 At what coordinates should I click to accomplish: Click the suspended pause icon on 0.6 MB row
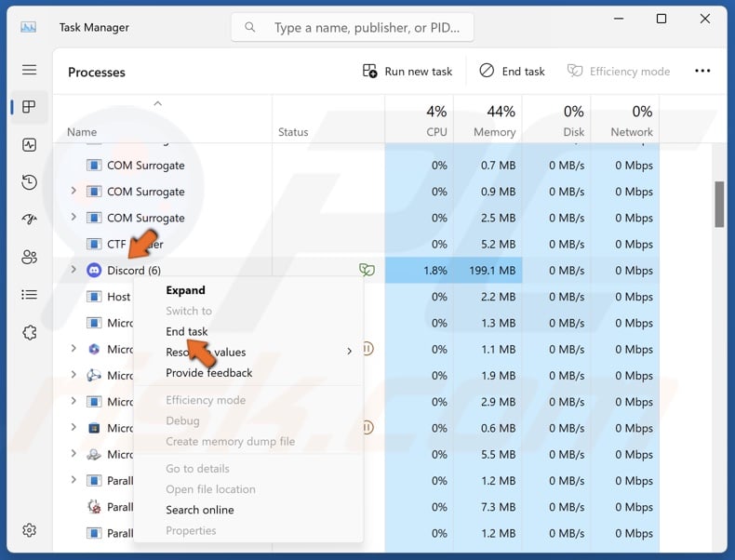[368, 427]
